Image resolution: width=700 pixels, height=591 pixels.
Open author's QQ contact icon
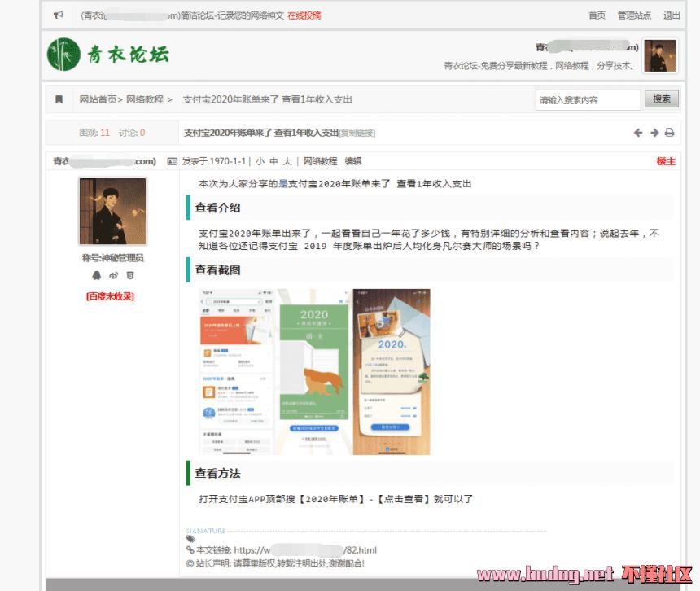[98, 276]
